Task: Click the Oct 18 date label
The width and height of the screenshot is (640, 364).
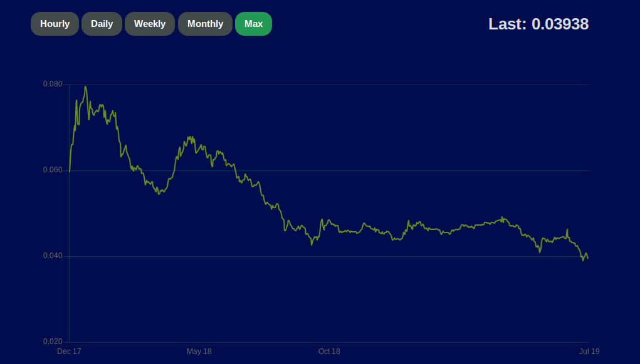Action: coord(329,351)
